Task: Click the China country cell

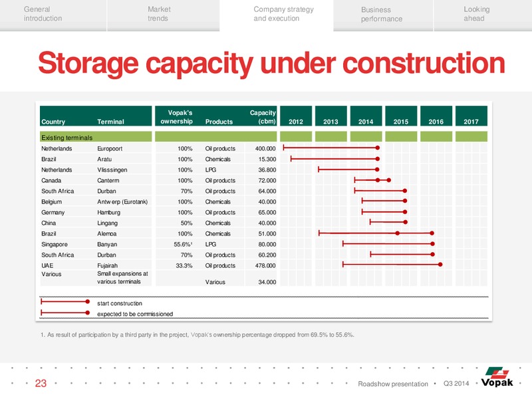Action: coord(49,223)
